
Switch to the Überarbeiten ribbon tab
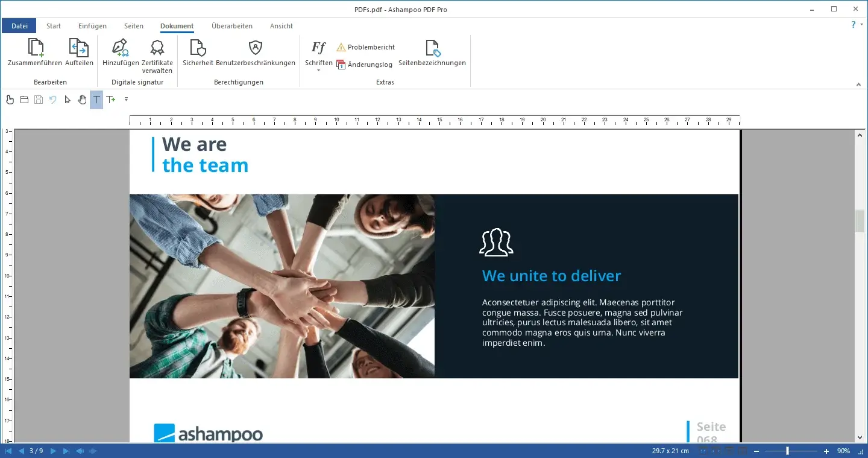click(x=231, y=26)
